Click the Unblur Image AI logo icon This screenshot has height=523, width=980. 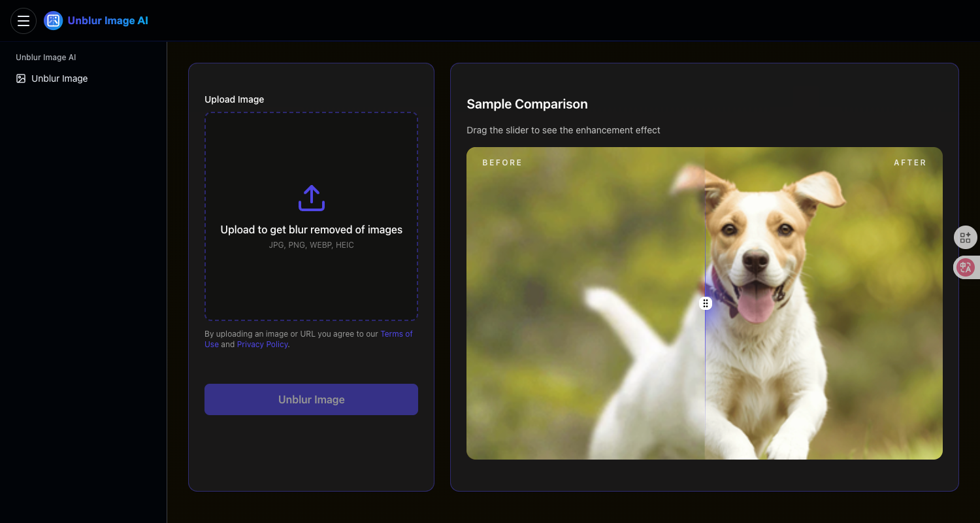tap(53, 21)
